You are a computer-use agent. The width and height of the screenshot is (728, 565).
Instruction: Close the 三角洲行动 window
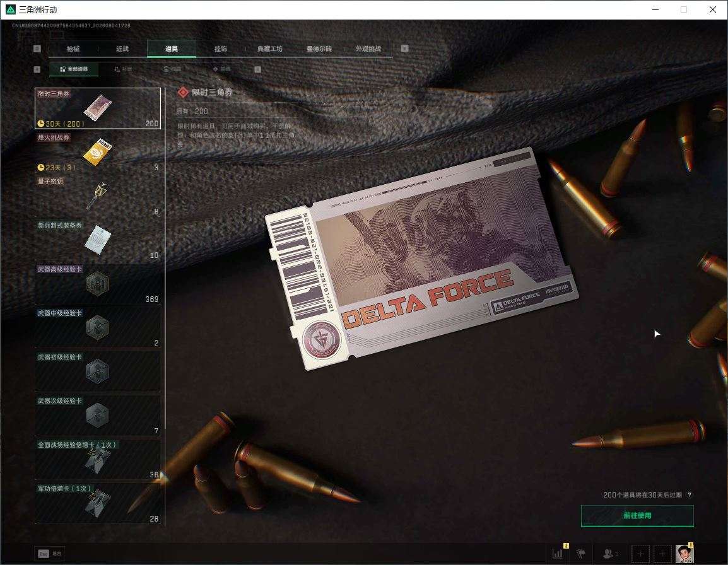click(x=713, y=9)
